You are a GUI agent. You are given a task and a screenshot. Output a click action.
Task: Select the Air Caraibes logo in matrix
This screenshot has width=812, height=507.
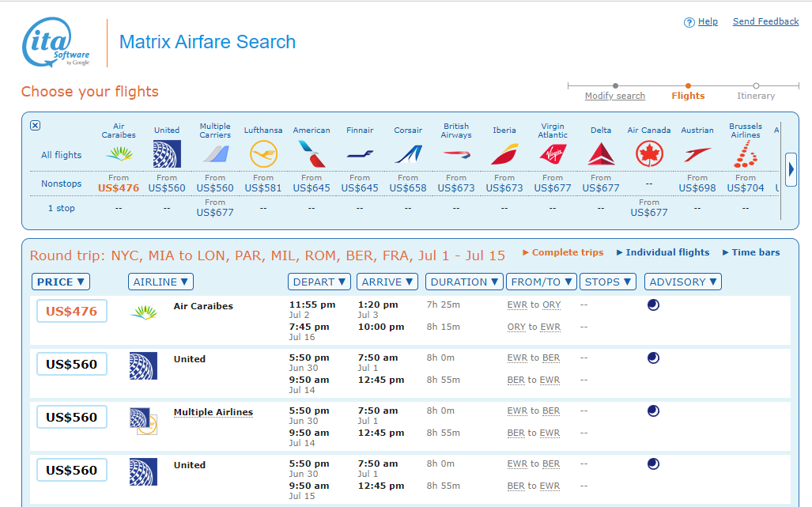(x=119, y=153)
